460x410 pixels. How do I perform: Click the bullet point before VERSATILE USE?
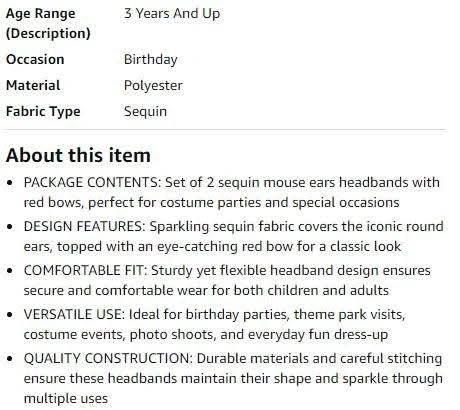pyautogui.click(x=10, y=315)
